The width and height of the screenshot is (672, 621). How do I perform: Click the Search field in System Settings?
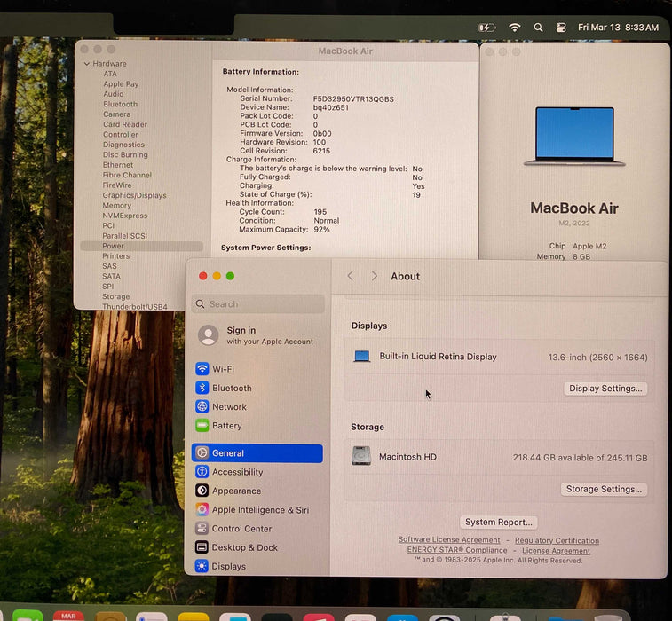258,304
